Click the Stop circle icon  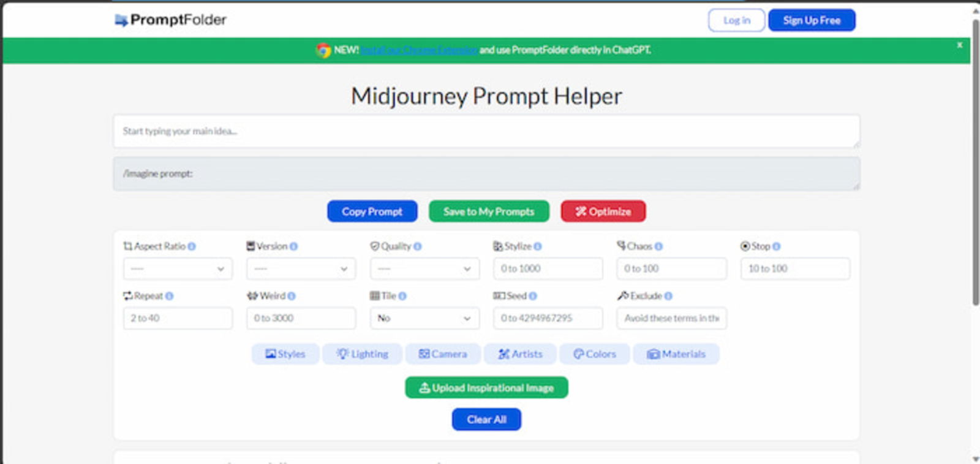click(745, 246)
